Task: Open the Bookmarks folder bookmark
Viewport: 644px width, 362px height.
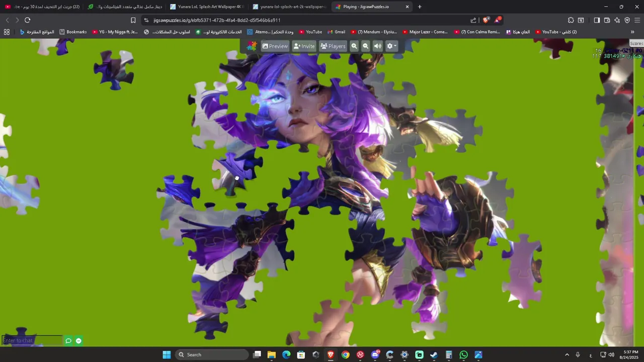Action: click(73, 32)
